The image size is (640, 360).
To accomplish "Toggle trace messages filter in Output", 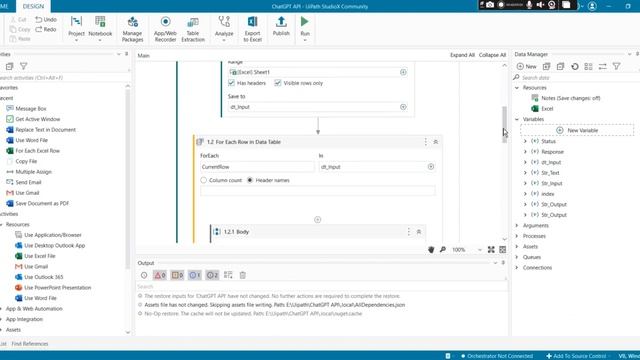I will point(212,275).
